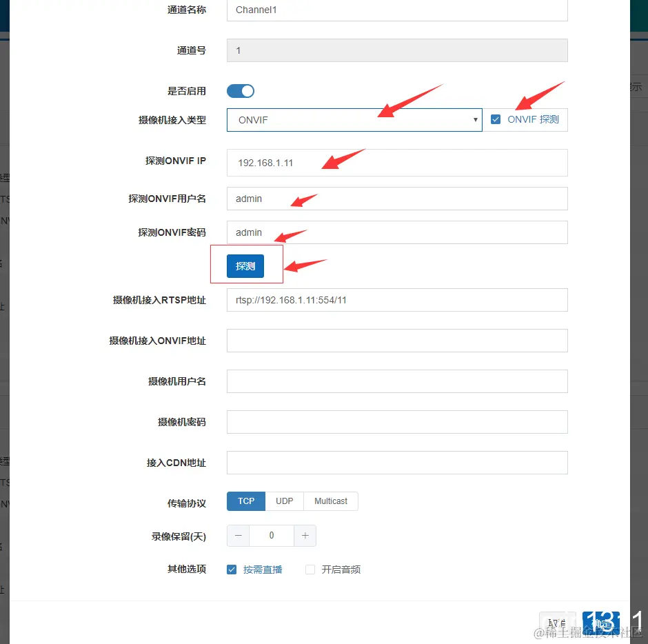Click the 探测ONVIF IP address field
The height and width of the screenshot is (644, 648).
point(396,163)
